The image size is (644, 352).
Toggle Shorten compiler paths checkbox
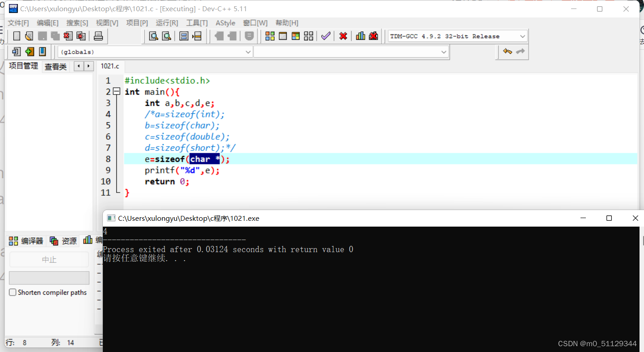[13, 292]
